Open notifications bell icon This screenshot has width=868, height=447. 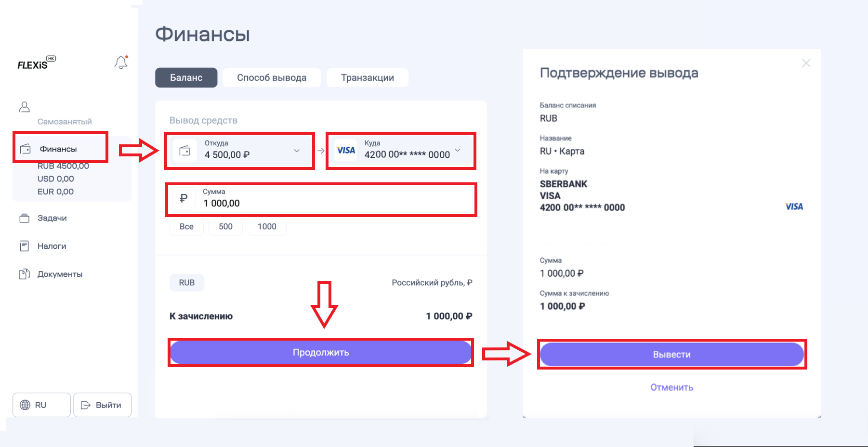click(x=121, y=62)
